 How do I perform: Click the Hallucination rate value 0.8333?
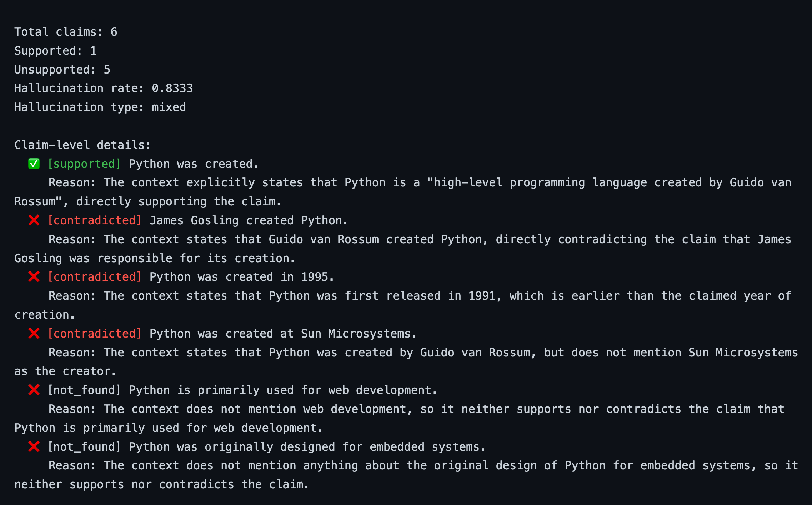click(x=172, y=88)
